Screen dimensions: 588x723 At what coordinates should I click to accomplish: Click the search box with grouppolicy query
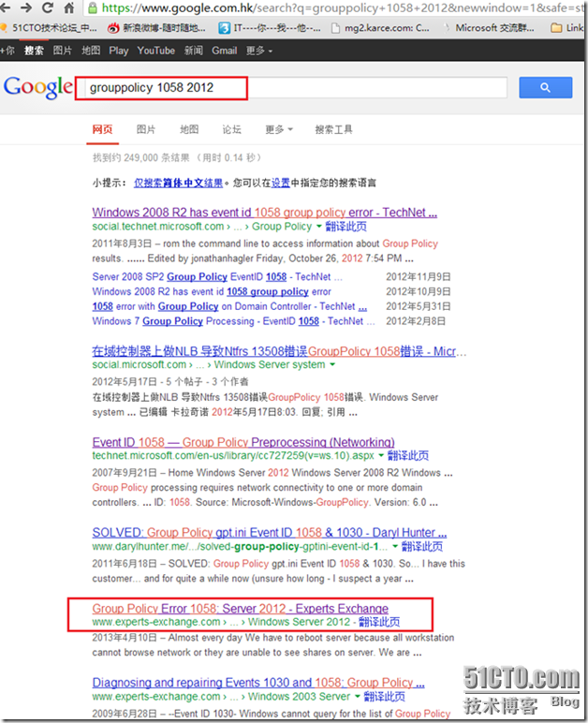294,88
